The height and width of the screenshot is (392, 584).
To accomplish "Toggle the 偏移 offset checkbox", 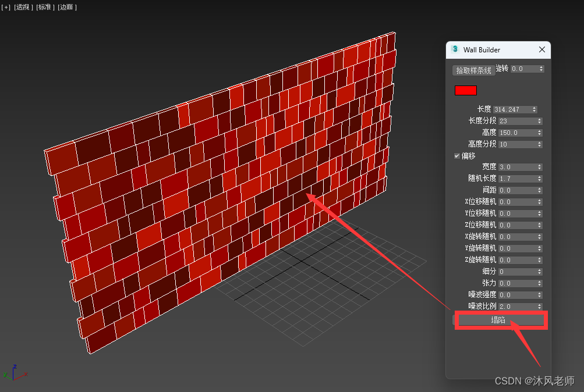I will [457, 156].
